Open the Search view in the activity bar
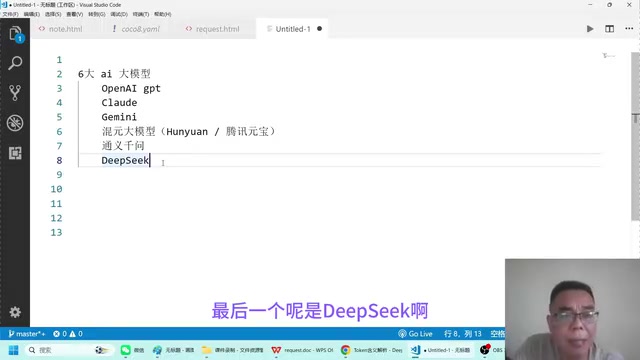This screenshot has height=360, width=640. pos(15,63)
